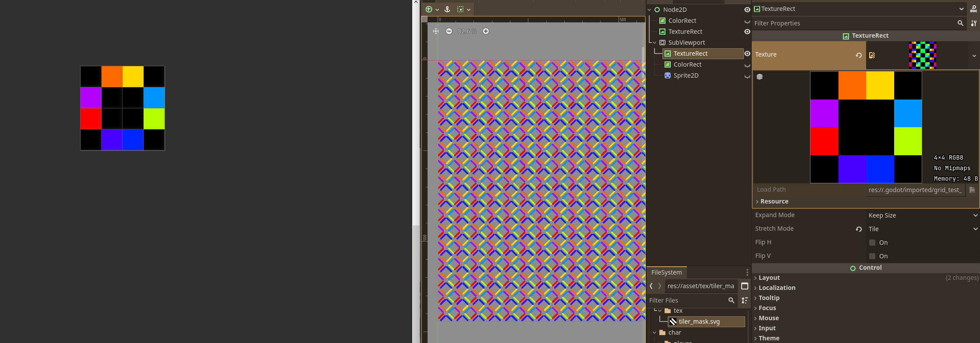Screen dimensions: 980x343
Task: Expand the Mouse section
Action: pos(768,318)
